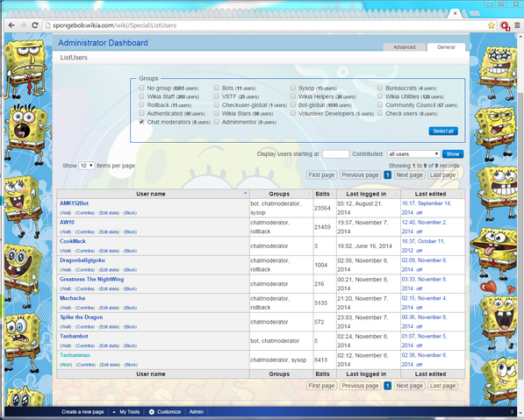Expand My Tools arrow in bottom toolbar

click(x=114, y=412)
